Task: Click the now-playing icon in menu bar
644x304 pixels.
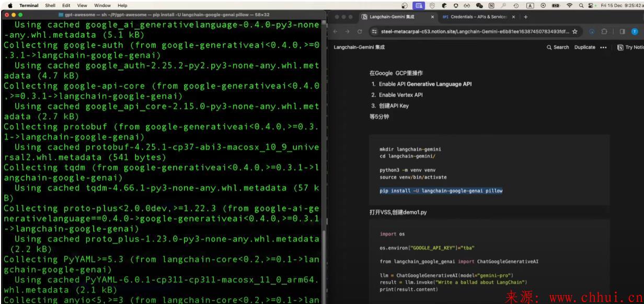Action: 544,5
